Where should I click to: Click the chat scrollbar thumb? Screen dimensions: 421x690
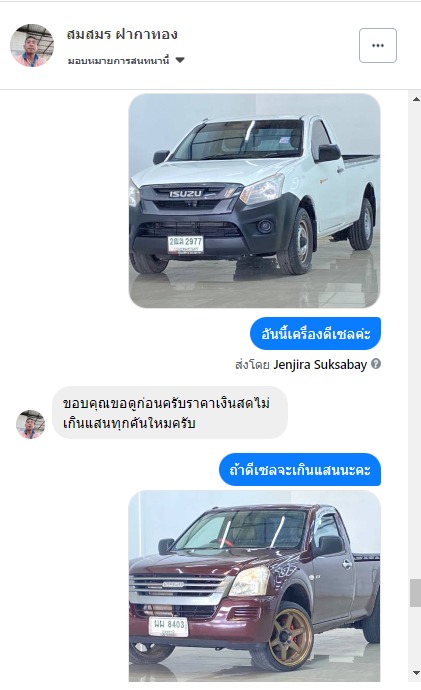pos(416,593)
